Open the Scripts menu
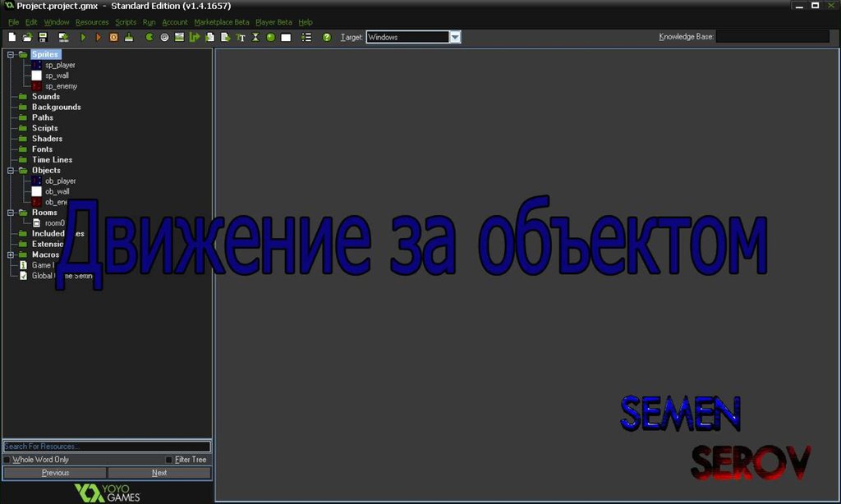 pyautogui.click(x=126, y=22)
